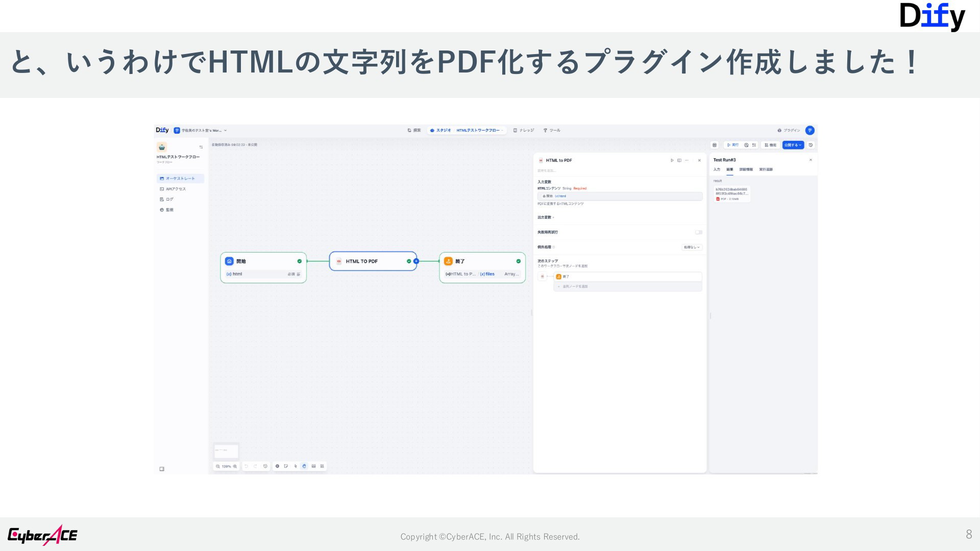Click the add note icon
980x551 pixels.
point(286,466)
